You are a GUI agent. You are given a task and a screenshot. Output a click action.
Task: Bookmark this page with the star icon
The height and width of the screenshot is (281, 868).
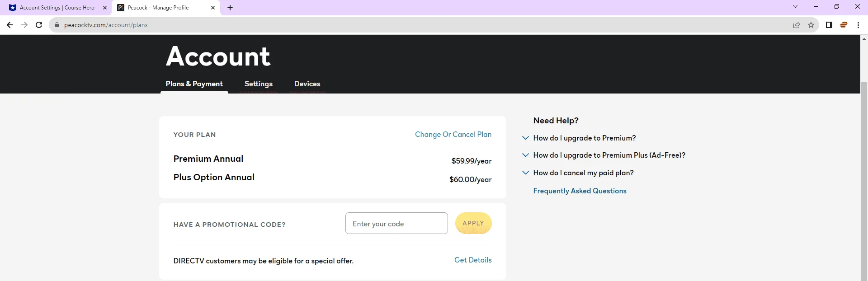tap(811, 25)
